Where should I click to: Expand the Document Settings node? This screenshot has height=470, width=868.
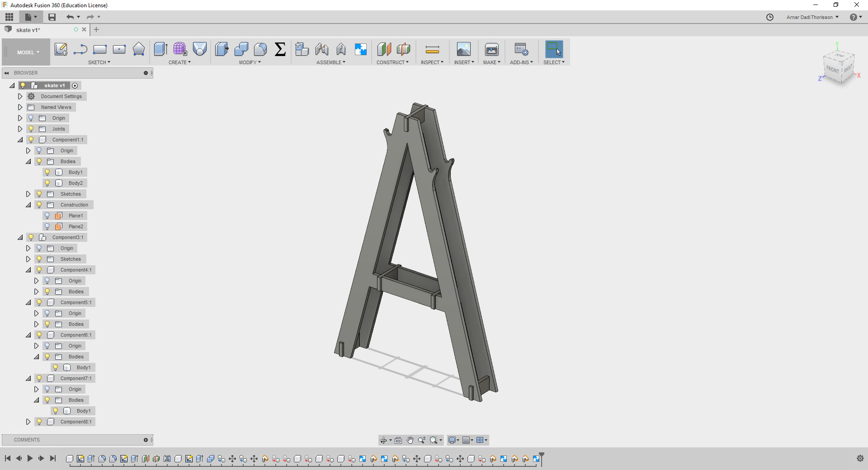(20, 96)
